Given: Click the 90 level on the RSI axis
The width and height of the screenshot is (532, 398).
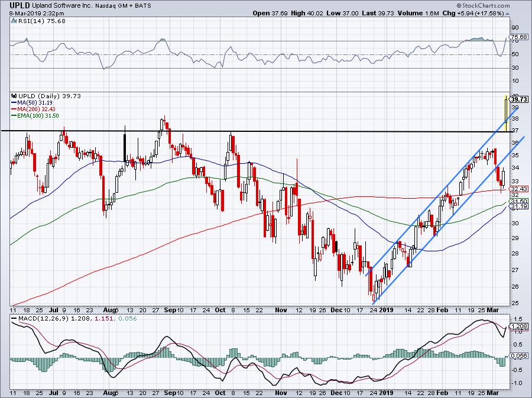Looking at the screenshot, I should 515,28.
